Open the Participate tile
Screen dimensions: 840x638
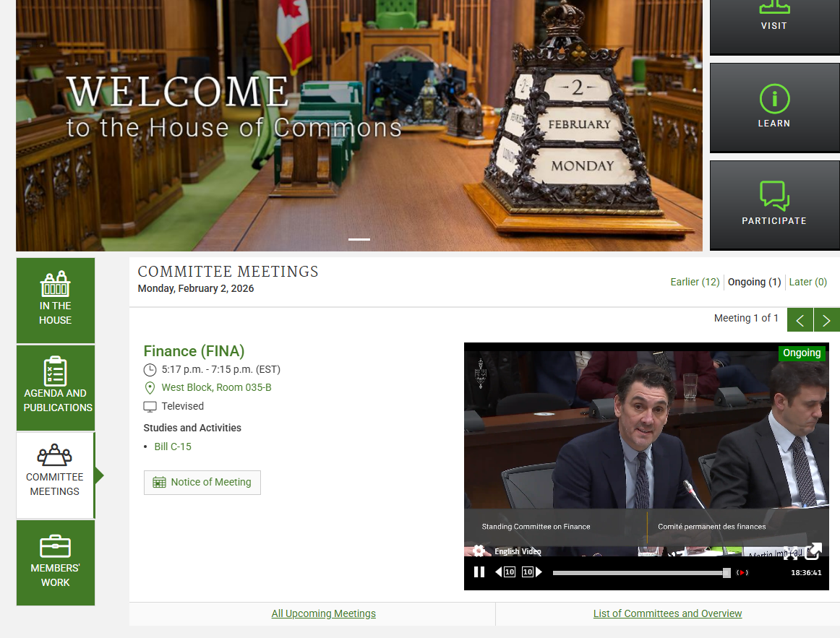pyautogui.click(x=774, y=204)
